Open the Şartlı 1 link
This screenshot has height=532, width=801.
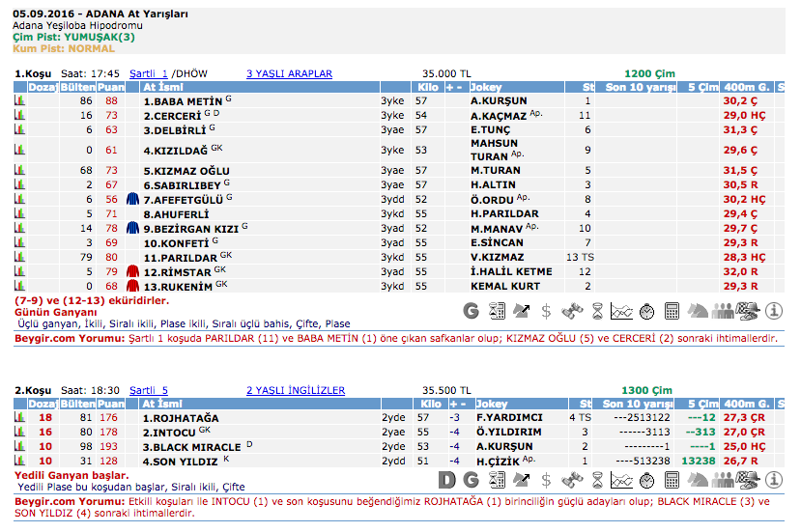(x=149, y=73)
